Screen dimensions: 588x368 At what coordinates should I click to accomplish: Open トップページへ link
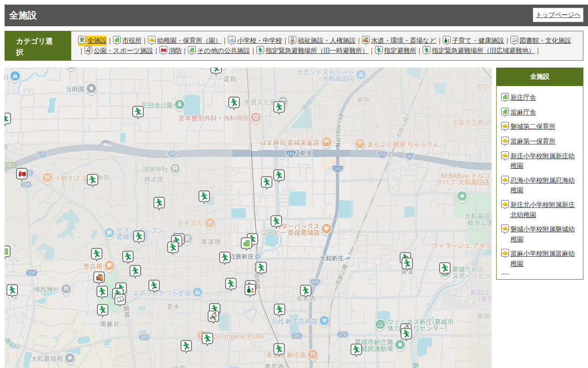tap(558, 15)
